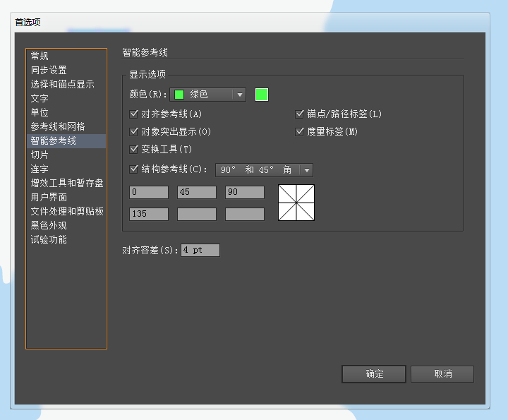Click the small green swatch inside dropdown
Viewport: 508px width, 420px height.
tap(179, 95)
